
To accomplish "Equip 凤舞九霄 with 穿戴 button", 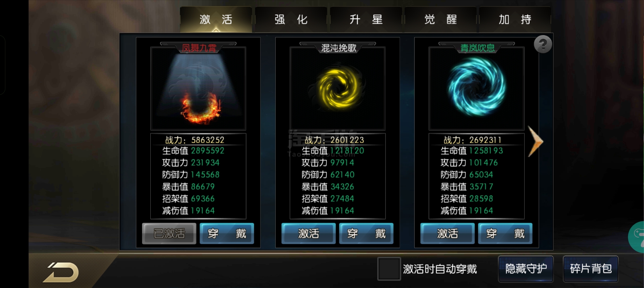I will pyautogui.click(x=227, y=234).
